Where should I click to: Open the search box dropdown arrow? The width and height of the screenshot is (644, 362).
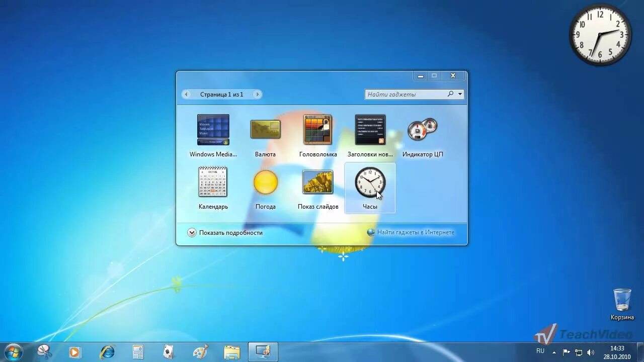coord(460,94)
